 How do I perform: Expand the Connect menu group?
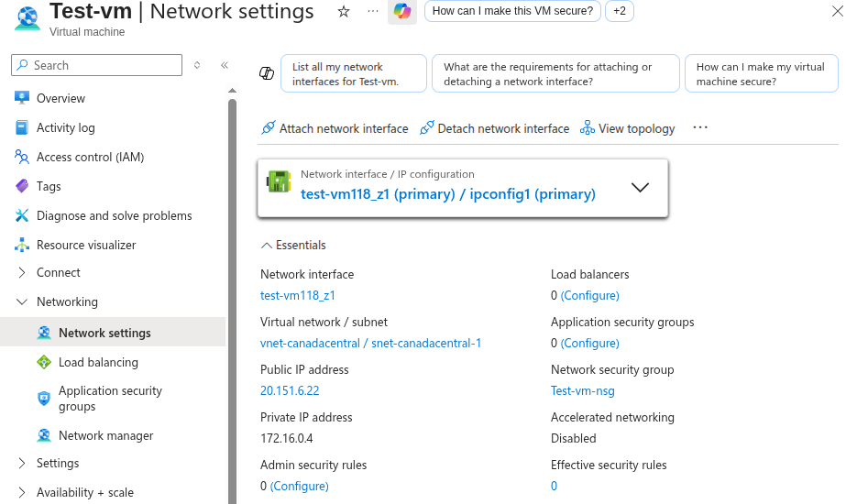point(22,272)
